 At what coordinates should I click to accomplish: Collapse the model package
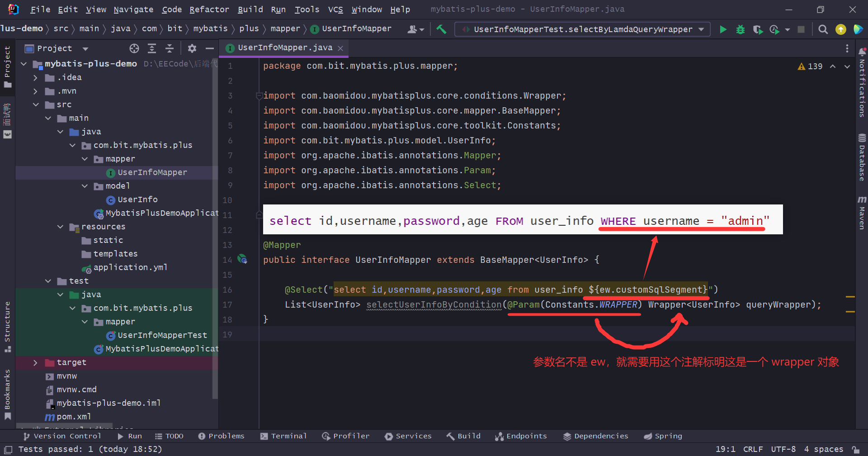point(85,186)
